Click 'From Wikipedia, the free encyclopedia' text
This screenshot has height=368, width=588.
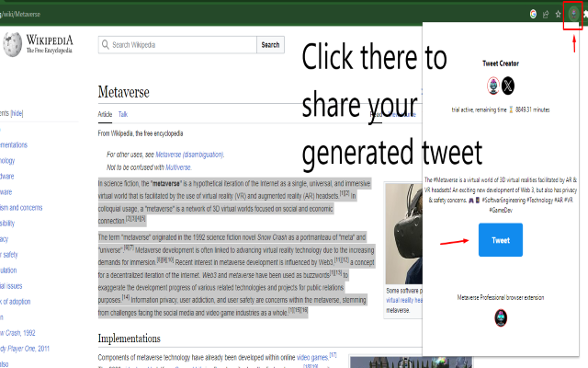point(141,133)
